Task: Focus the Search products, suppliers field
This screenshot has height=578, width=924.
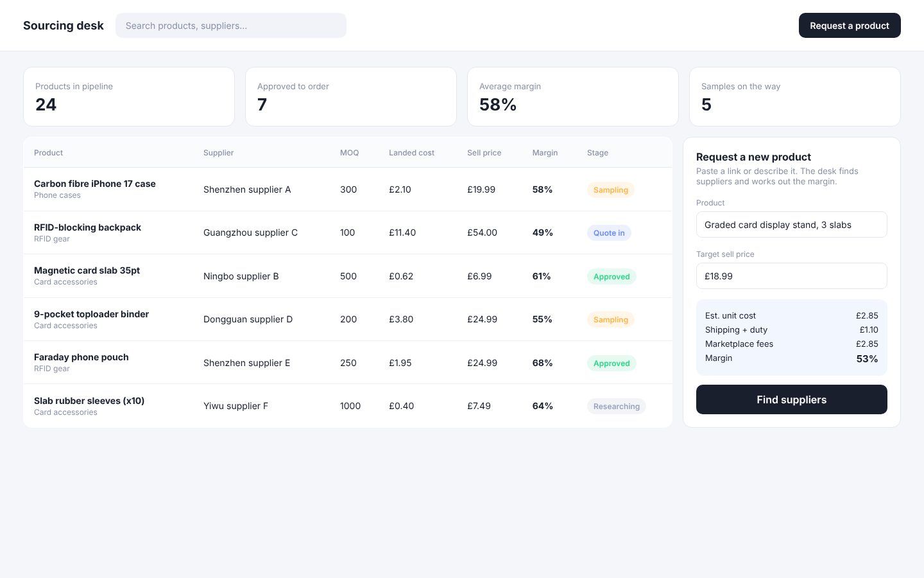Action: tap(231, 26)
